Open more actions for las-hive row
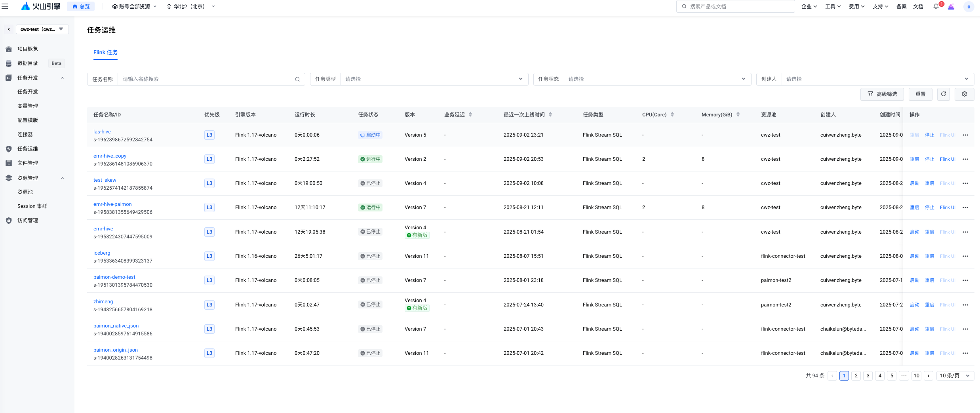Screen dimensions: 980x413 tap(965, 135)
